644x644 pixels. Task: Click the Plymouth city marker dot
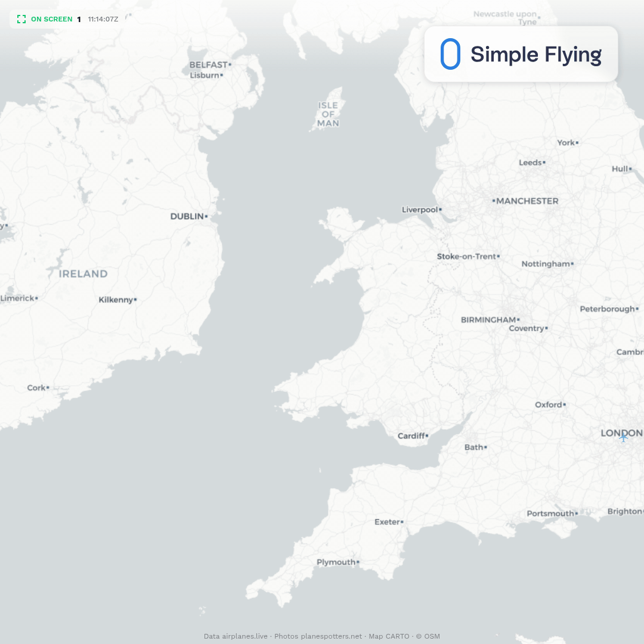pyautogui.click(x=358, y=562)
